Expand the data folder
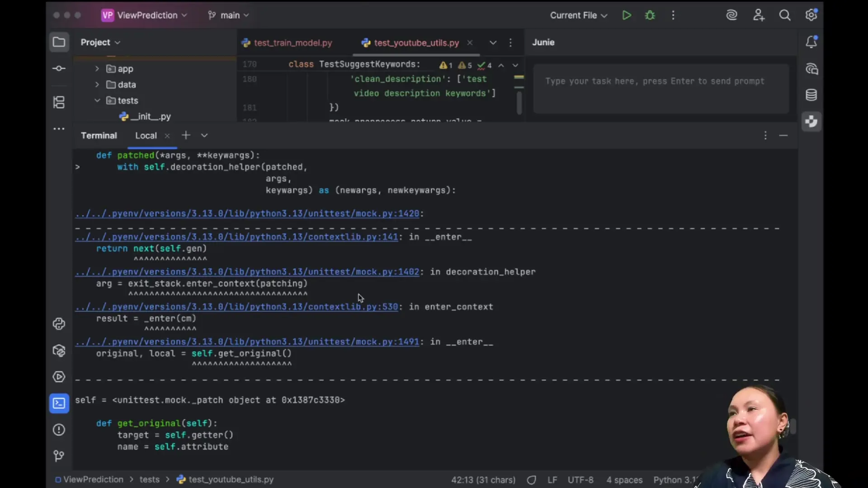Image resolution: width=868 pixels, height=488 pixels. coord(97,84)
